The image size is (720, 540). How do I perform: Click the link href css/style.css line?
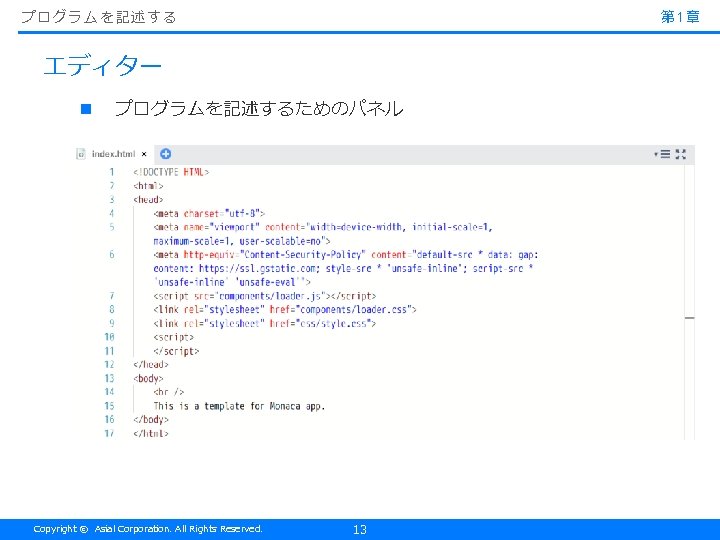(264, 324)
